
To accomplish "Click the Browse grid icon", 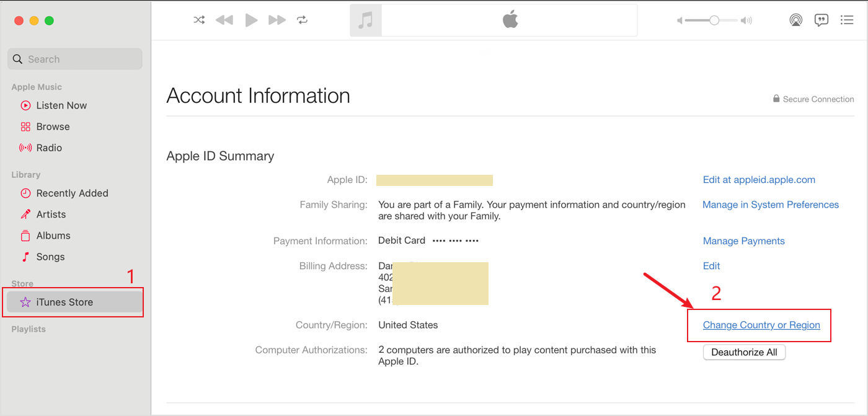I will (x=25, y=126).
